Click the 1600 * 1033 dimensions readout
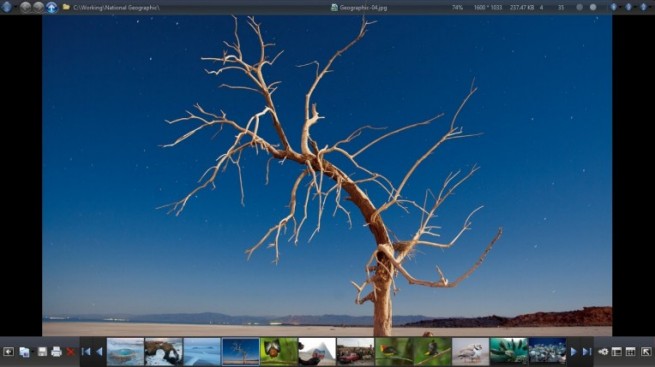The width and height of the screenshot is (655, 367). pyautogui.click(x=487, y=8)
